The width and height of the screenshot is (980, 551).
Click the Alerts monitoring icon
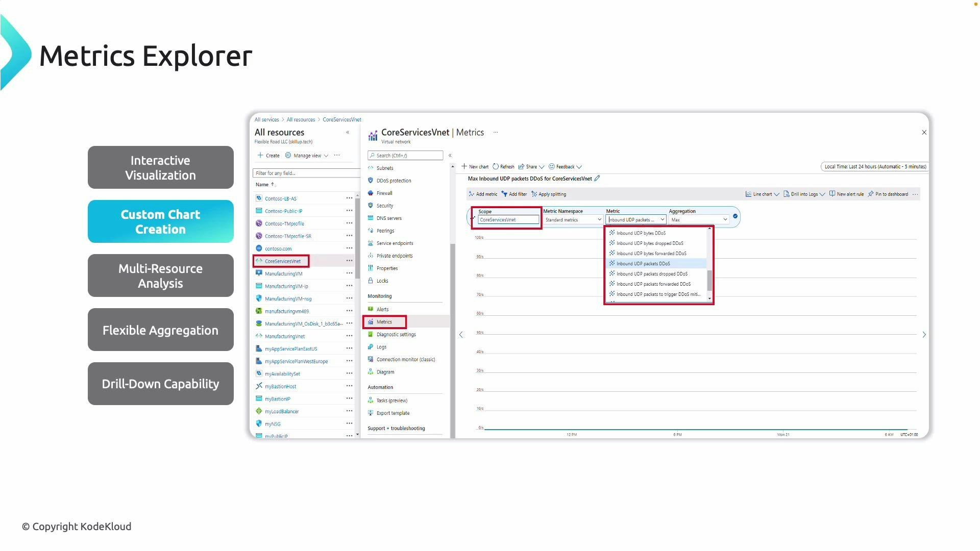(371, 309)
